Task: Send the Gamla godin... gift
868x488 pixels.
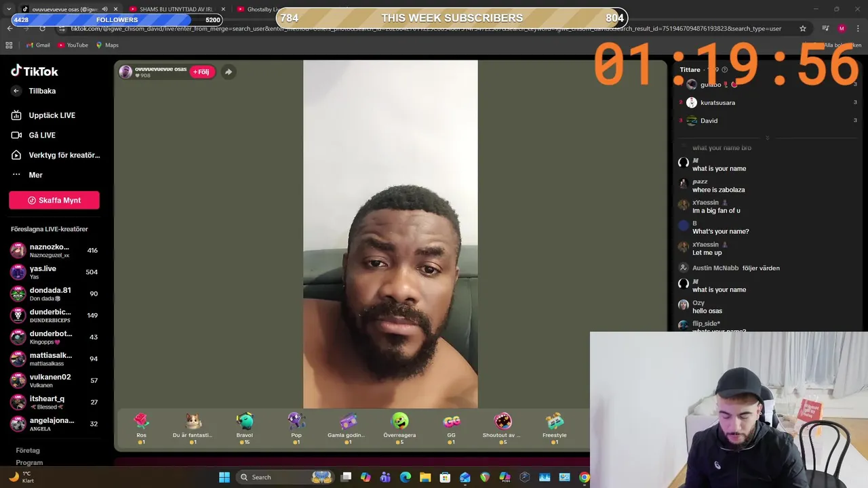Action: coord(348,428)
